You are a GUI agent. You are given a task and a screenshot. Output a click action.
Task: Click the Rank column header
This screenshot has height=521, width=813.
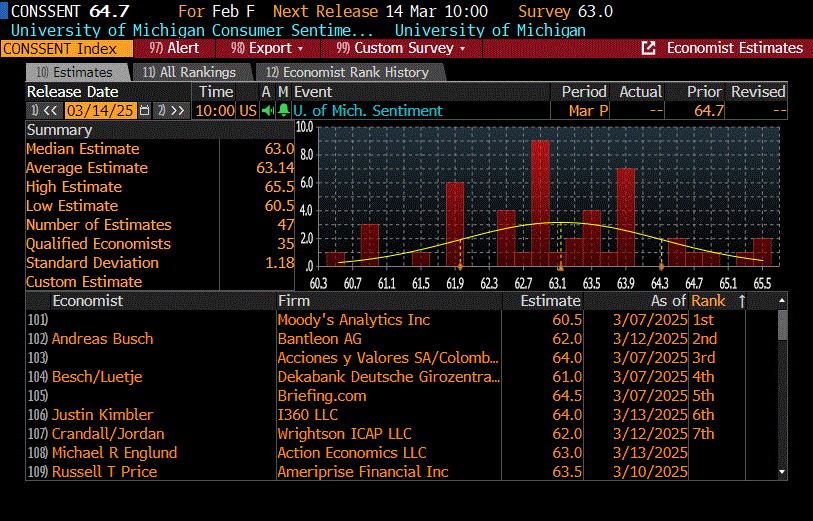[x=708, y=301]
